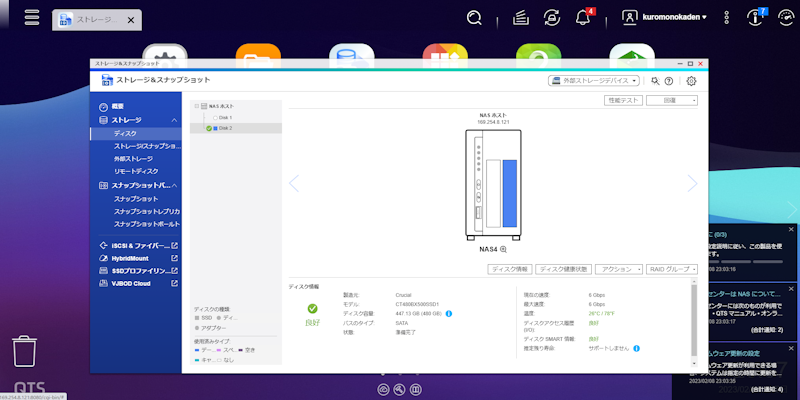Open the three-dot more options menu
Viewport: 800px width, 400px height.
(727, 18)
